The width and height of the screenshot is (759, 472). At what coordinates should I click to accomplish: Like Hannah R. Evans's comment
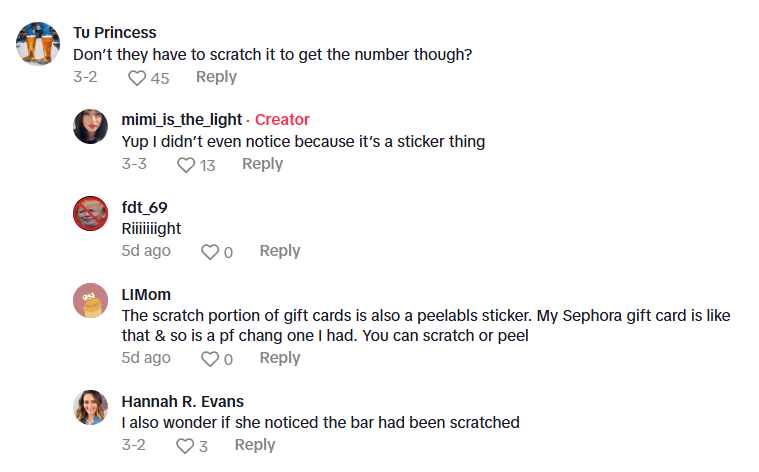(185, 446)
